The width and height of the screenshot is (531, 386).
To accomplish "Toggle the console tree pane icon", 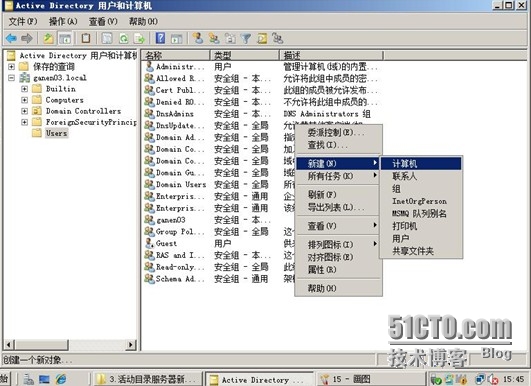I will [x=65, y=39].
